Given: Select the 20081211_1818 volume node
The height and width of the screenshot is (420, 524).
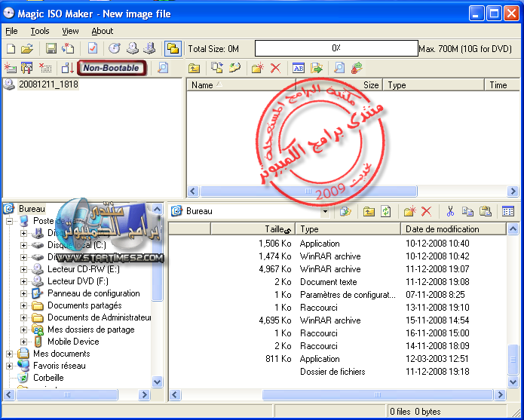Looking at the screenshot, I should coord(48,84).
